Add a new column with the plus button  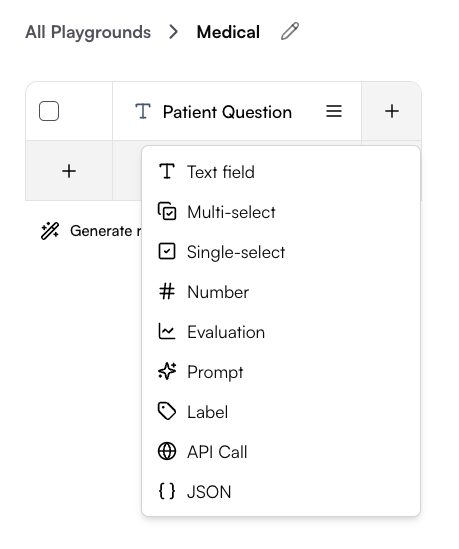[391, 111]
